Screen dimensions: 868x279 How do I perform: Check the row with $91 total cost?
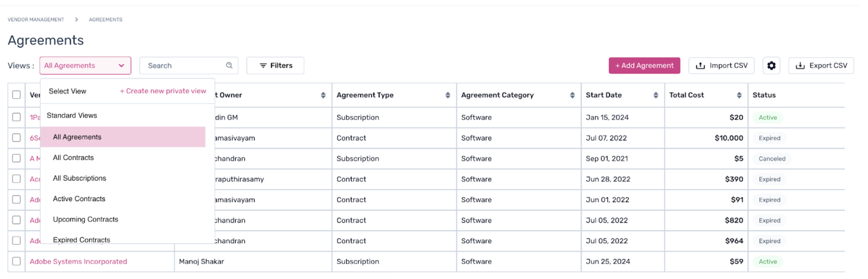(x=16, y=200)
